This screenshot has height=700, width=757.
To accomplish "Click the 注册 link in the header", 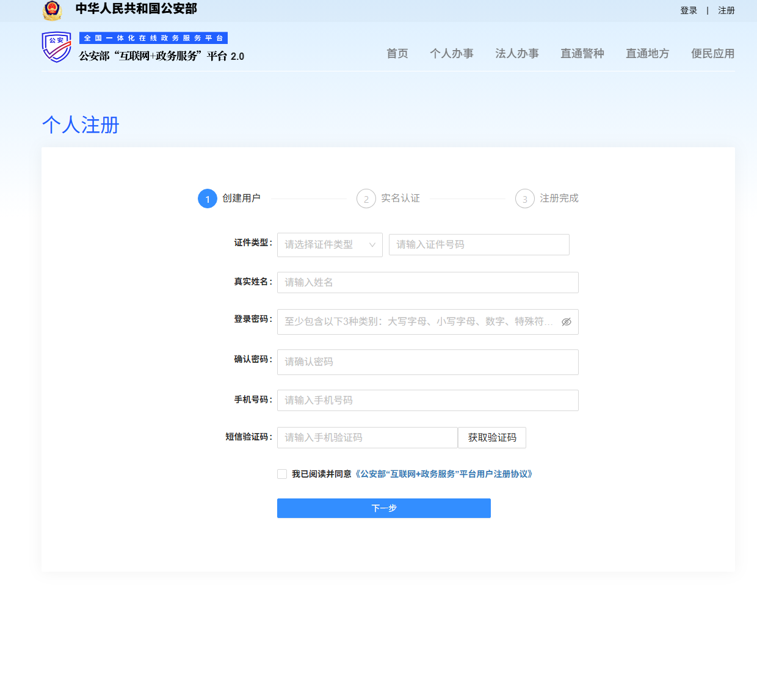I will [x=726, y=10].
